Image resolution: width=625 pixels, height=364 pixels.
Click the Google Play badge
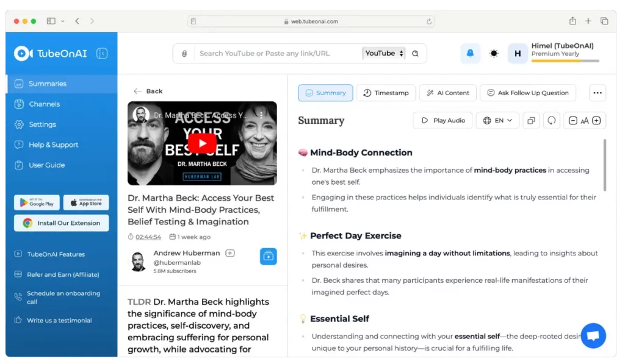(x=37, y=202)
